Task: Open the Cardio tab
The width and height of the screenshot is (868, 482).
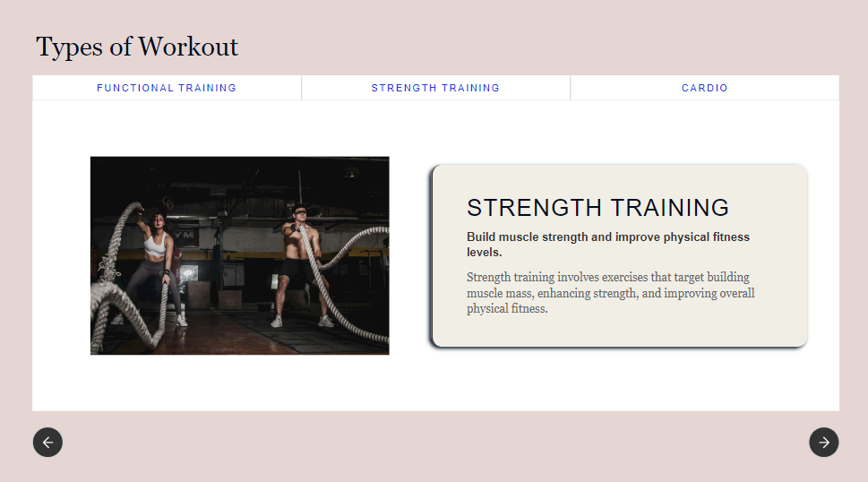Action: click(x=704, y=88)
